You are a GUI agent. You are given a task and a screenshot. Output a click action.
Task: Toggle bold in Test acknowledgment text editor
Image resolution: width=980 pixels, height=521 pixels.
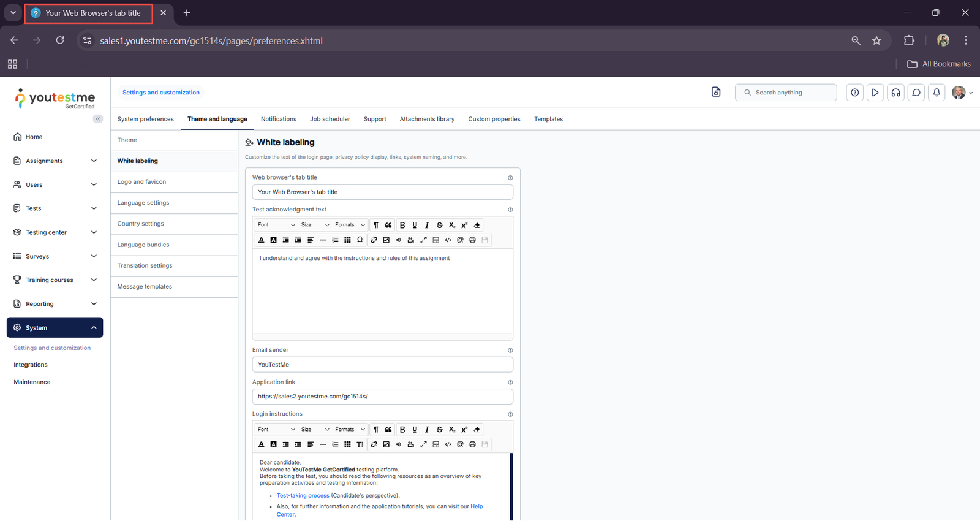coord(402,225)
